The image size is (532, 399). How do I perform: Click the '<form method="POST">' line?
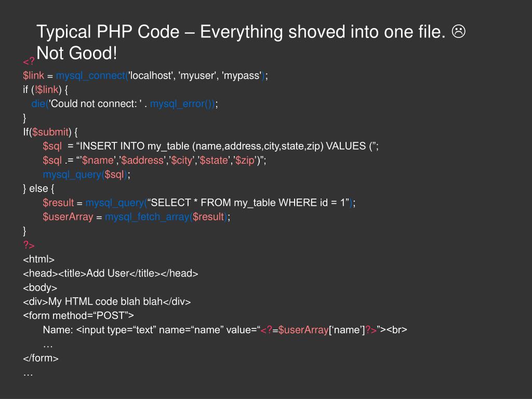(x=78, y=316)
